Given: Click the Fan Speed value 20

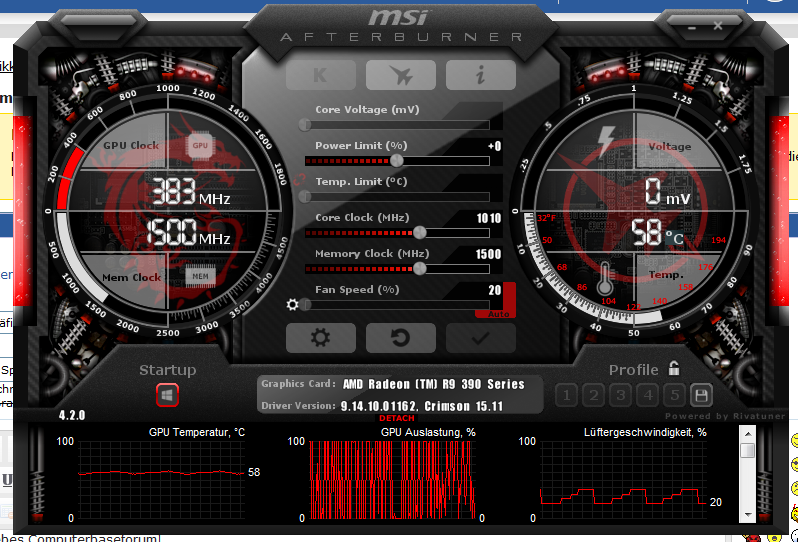Looking at the screenshot, I should click(x=495, y=291).
